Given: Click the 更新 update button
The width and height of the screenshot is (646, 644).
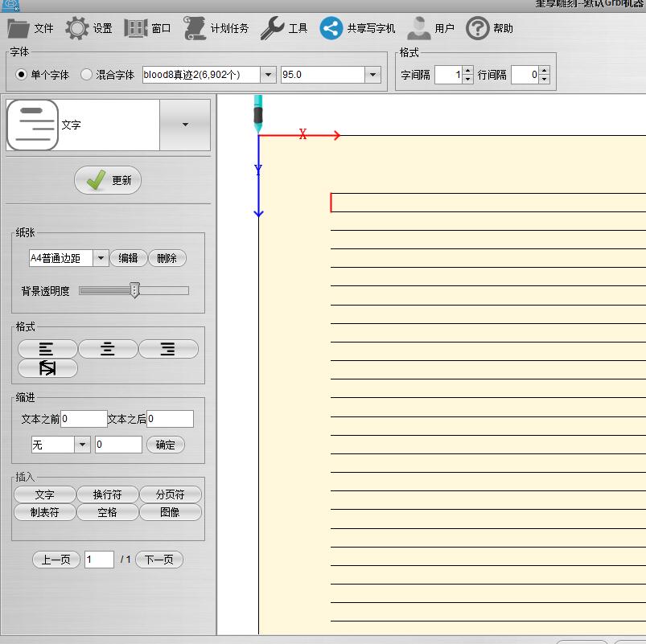Looking at the screenshot, I should pyautogui.click(x=108, y=180).
